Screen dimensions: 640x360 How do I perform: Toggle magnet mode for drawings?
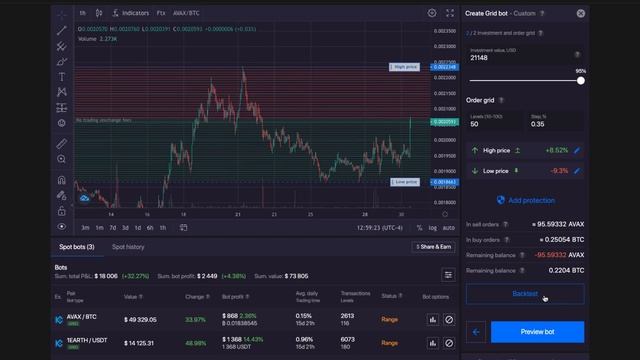pos(62,180)
